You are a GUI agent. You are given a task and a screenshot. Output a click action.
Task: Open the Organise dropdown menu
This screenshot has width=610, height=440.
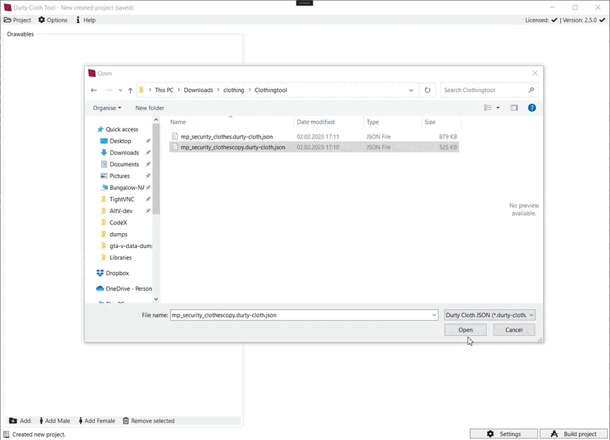(106, 108)
